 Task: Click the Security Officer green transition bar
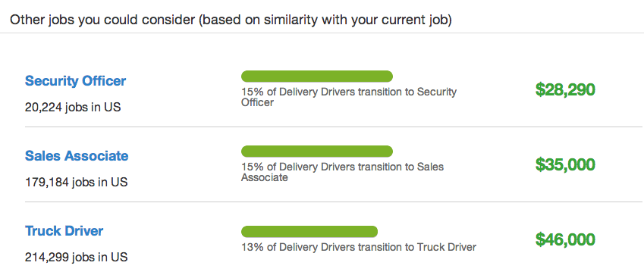(316, 77)
